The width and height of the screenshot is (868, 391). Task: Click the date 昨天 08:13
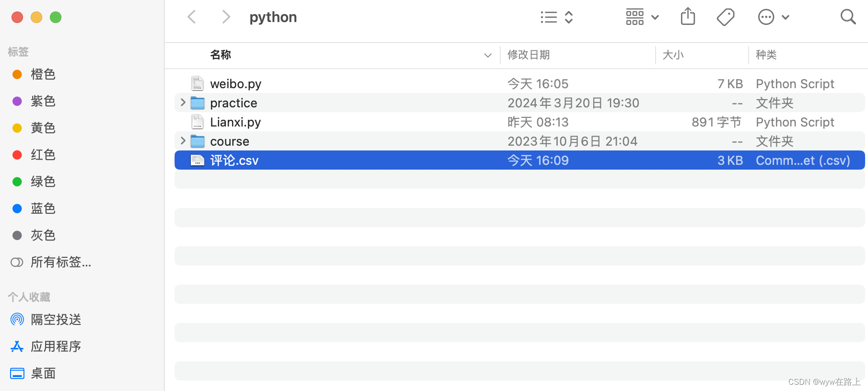coord(538,122)
